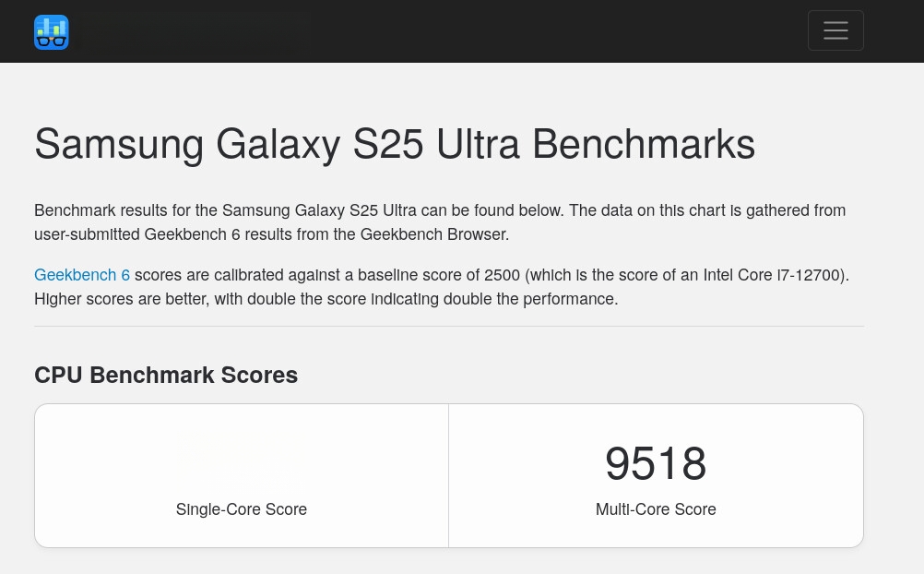Click the word 'Ultra' in the title
924x574 pixels.
coord(478,144)
